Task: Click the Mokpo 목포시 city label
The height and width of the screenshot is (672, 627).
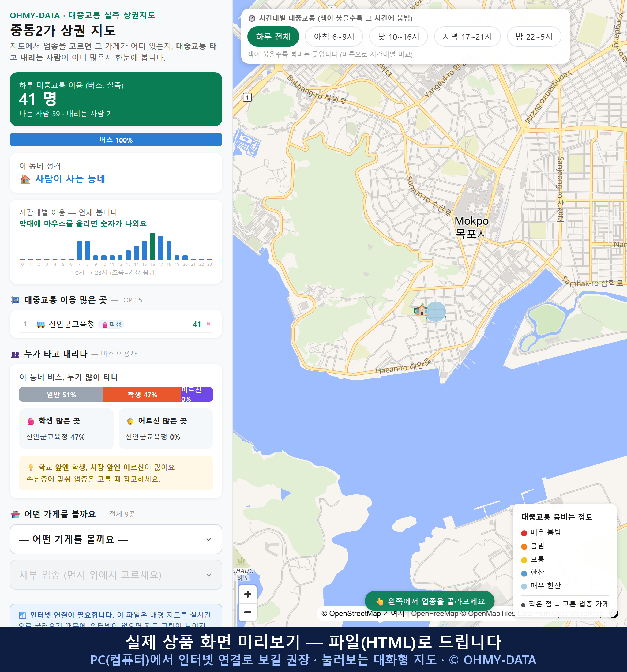Action: pyautogui.click(x=471, y=227)
